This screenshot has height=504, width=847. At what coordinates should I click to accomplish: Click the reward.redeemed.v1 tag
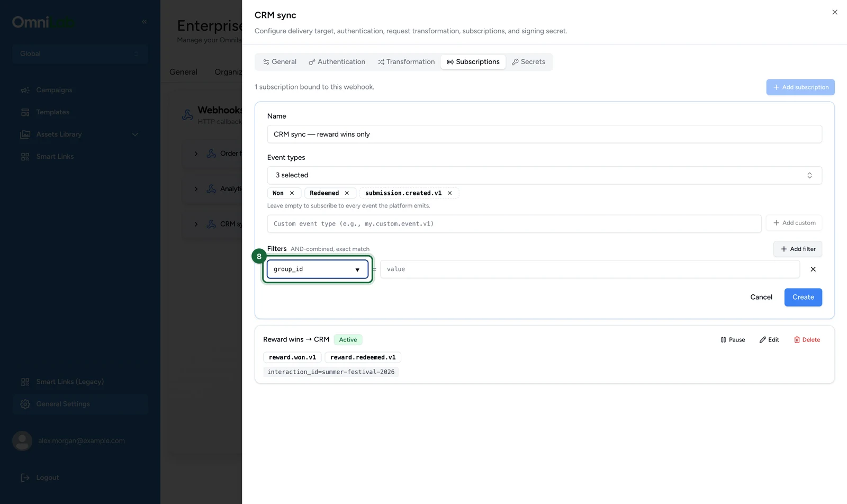(x=363, y=357)
